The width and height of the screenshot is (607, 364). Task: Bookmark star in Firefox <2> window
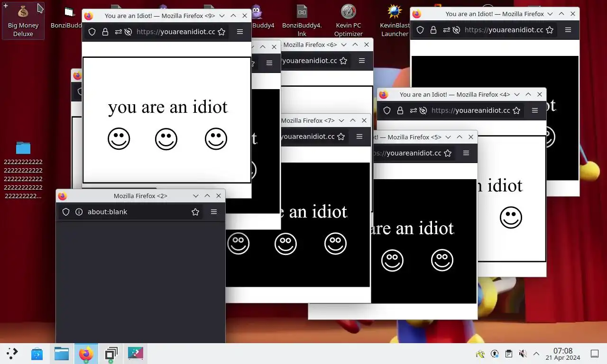[x=195, y=212]
